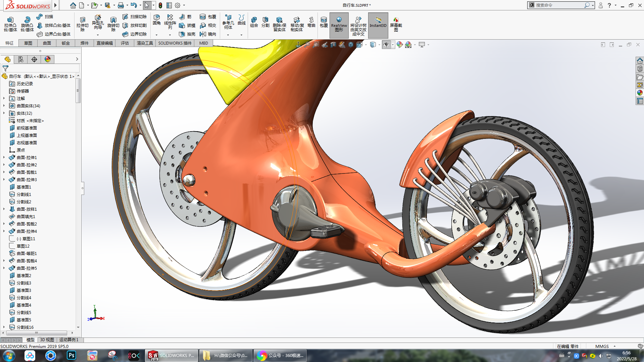This screenshot has width=644, height=362.
Task: Click the 扫描切除 swept cut button
Action: coord(135,16)
